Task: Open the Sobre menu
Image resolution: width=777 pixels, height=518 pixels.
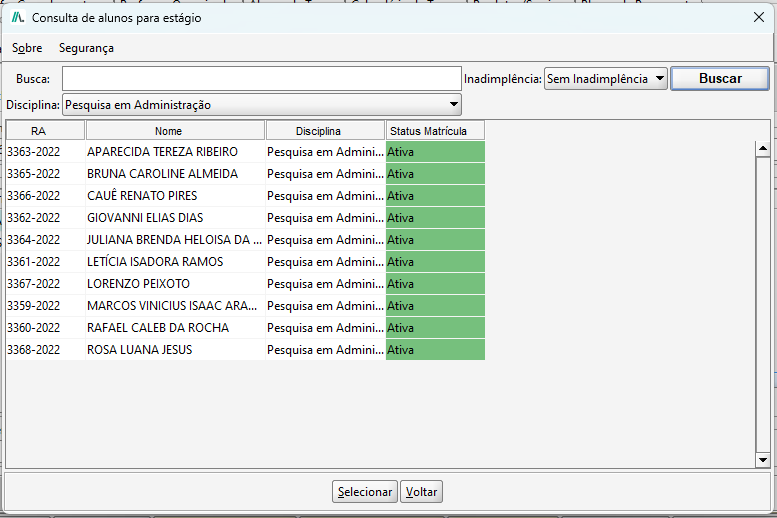Action: point(27,48)
